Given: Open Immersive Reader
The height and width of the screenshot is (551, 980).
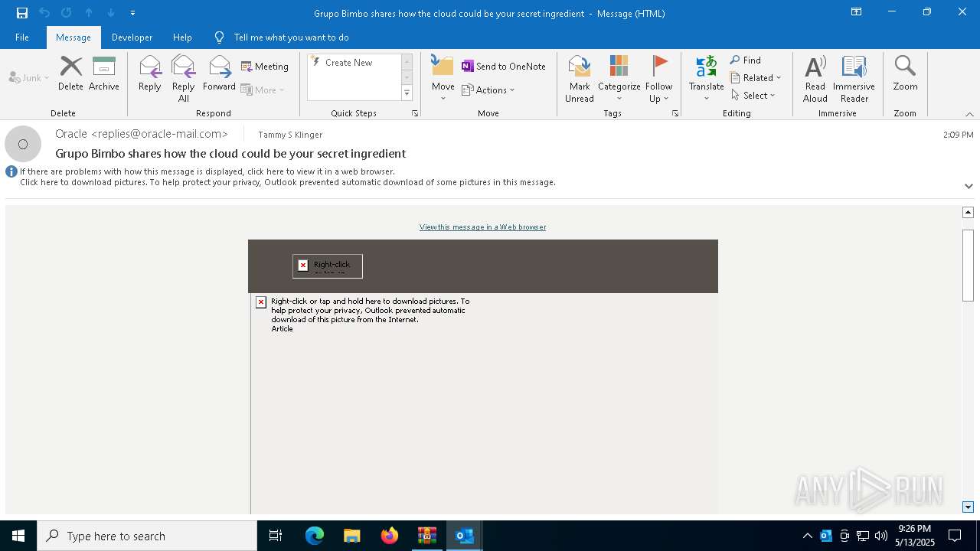Looking at the screenshot, I should pos(854,79).
